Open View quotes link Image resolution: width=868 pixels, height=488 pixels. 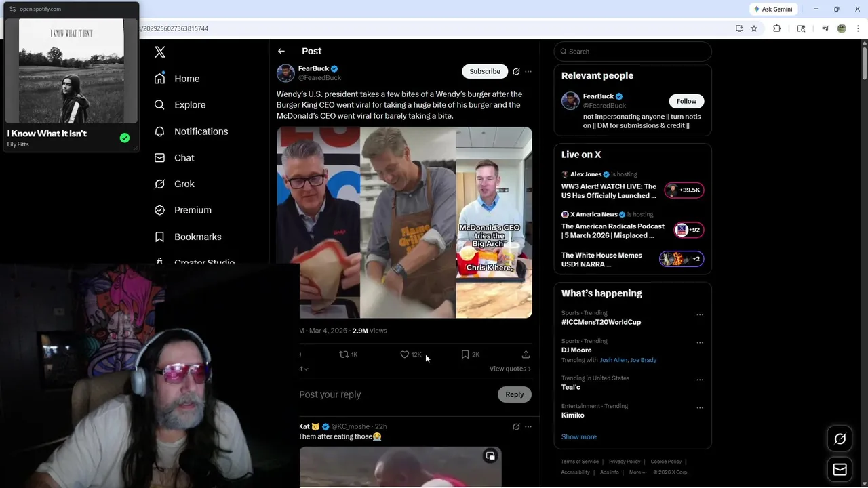[510, 369]
